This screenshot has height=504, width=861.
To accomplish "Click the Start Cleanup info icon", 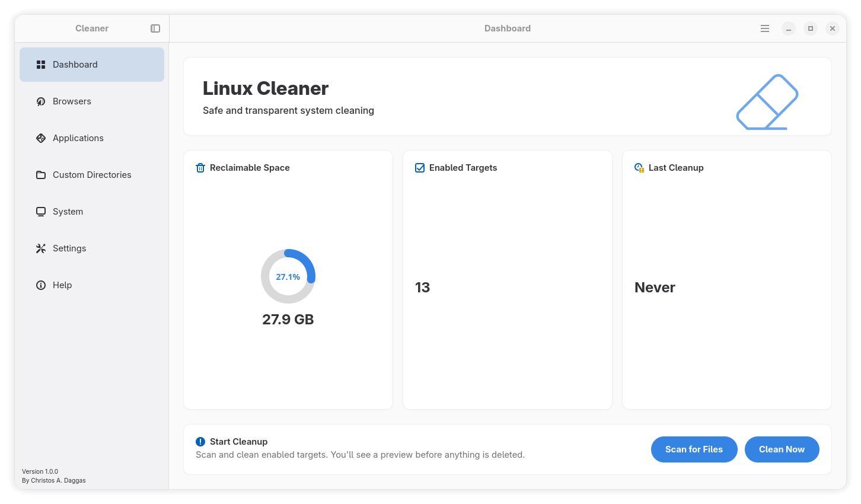I will (200, 442).
